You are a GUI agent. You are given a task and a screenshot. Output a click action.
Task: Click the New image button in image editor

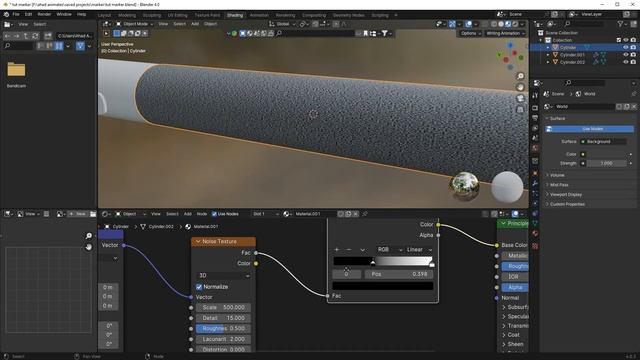77,214
